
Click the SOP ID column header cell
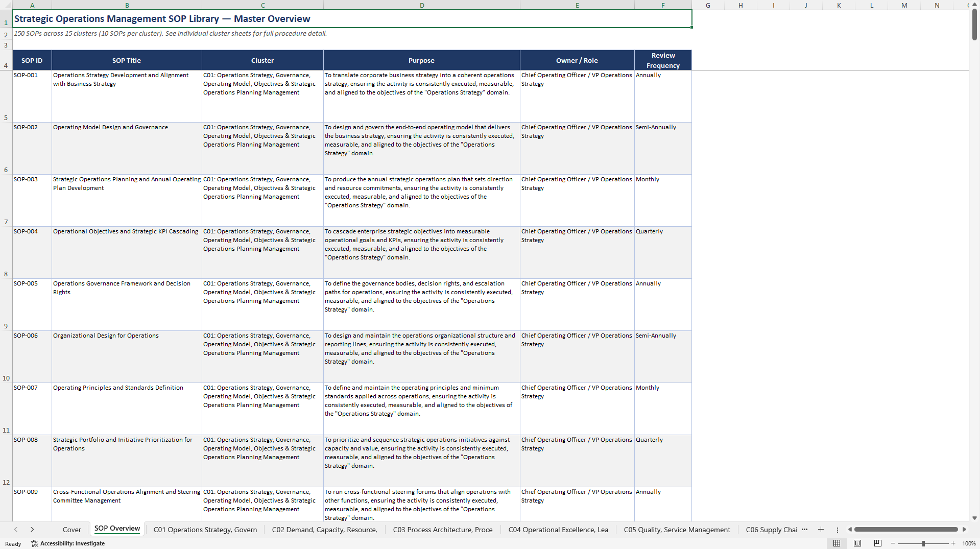pos(32,60)
